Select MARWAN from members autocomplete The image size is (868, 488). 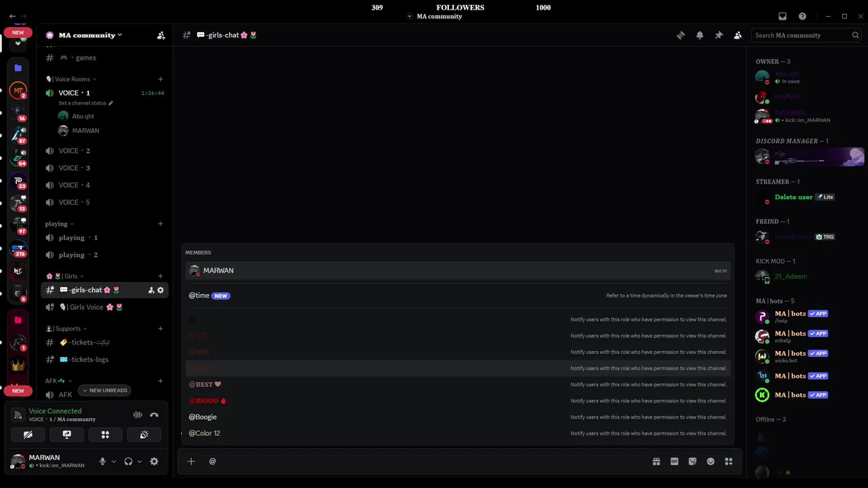coord(458,270)
